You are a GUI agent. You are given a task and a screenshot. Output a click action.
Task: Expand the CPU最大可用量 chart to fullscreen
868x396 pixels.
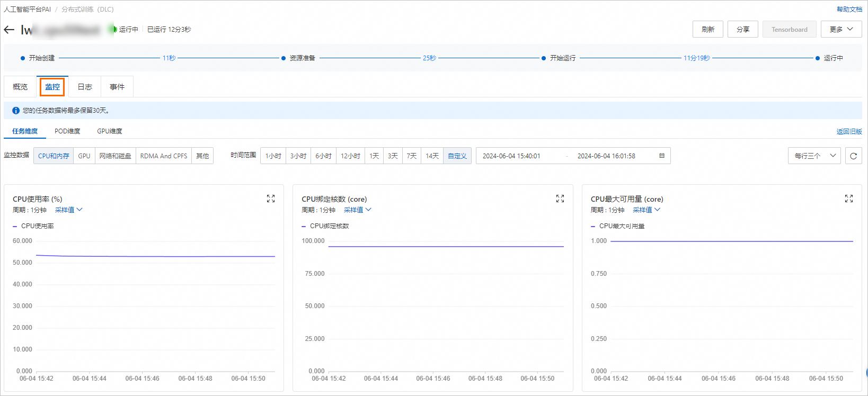849,199
